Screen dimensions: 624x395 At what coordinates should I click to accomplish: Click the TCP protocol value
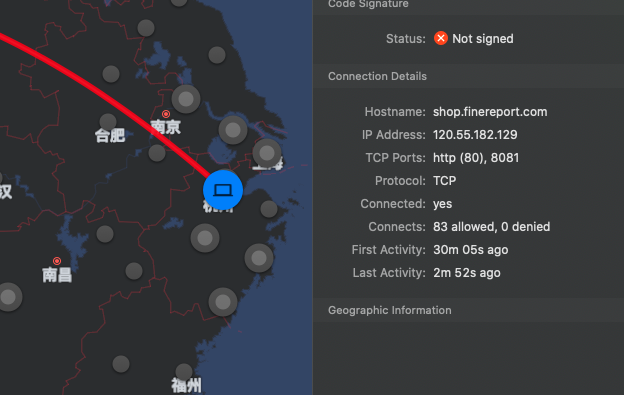click(x=445, y=181)
